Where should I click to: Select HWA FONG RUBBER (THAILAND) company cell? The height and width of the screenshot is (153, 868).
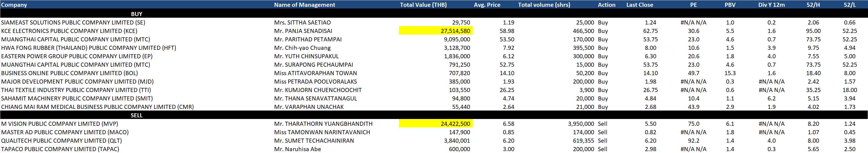click(89, 48)
